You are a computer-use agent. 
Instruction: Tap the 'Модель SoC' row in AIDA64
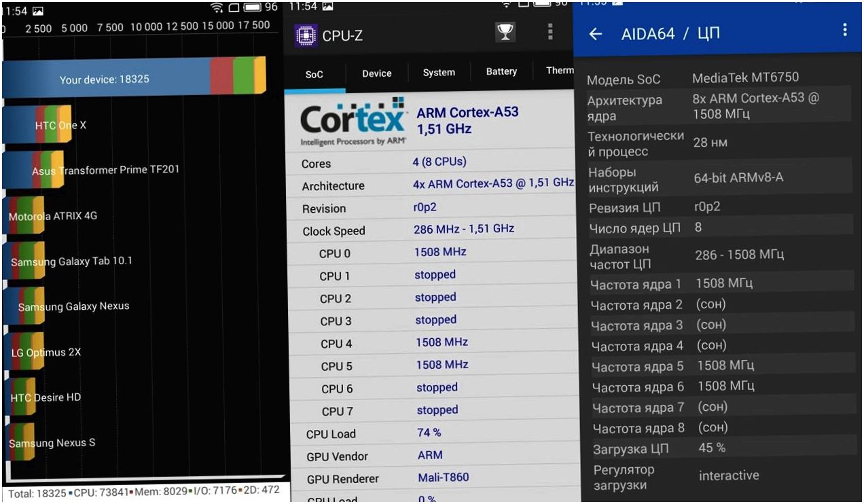click(719, 78)
